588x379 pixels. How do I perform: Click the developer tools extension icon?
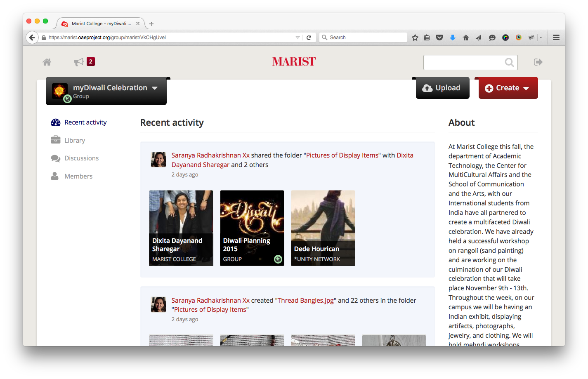point(531,38)
